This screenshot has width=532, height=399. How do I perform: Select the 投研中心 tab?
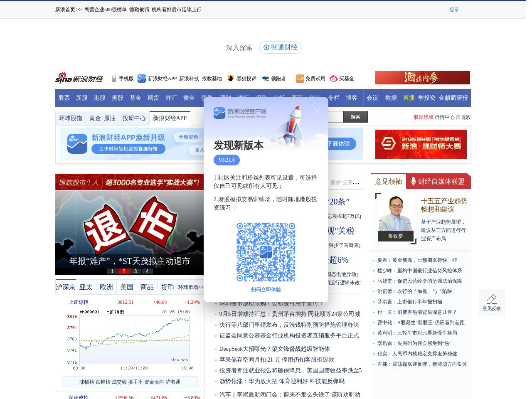point(134,118)
